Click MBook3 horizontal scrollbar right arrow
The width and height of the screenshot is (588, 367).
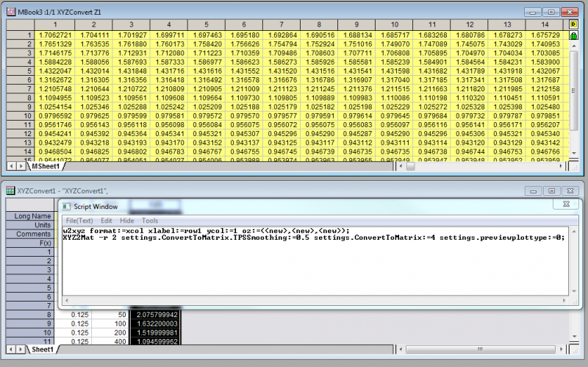(x=561, y=166)
